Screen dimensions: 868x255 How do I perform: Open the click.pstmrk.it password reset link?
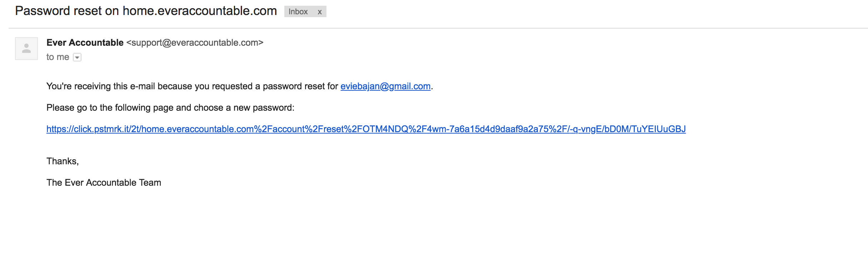[x=366, y=129]
